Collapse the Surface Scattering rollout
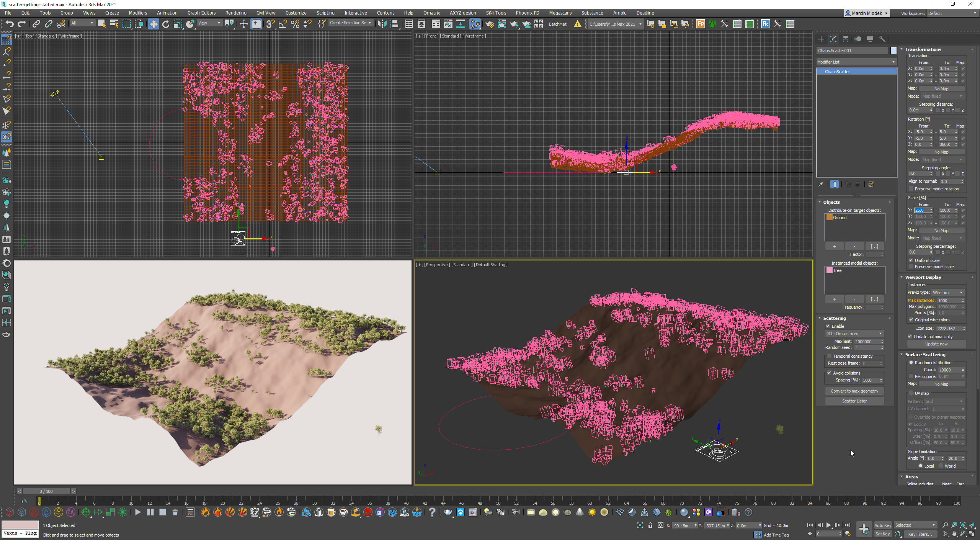 tap(902, 355)
